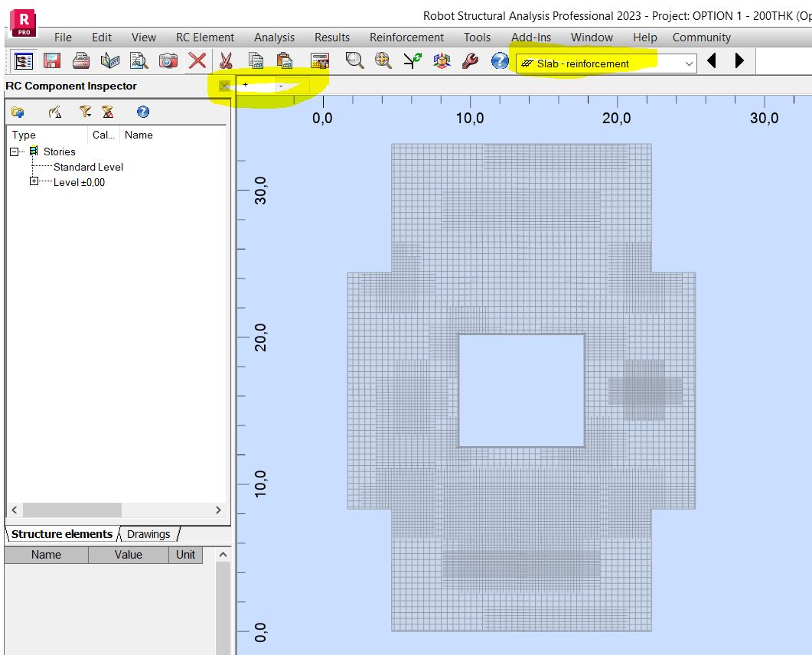Viewport: 812px width, 655px height.
Task: Activate the zoom magnifier tool
Action: point(353,61)
